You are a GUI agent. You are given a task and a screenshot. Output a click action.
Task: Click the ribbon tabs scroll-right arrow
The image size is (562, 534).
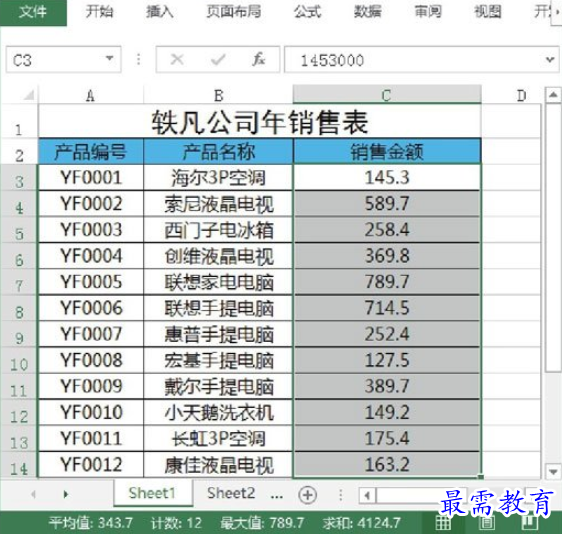click(x=557, y=12)
